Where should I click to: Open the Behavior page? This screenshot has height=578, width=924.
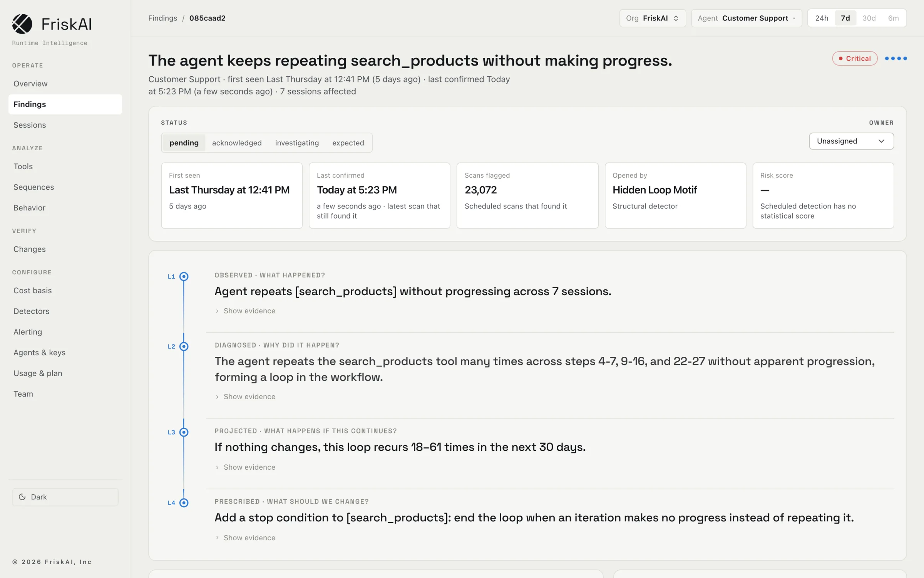(x=65, y=208)
